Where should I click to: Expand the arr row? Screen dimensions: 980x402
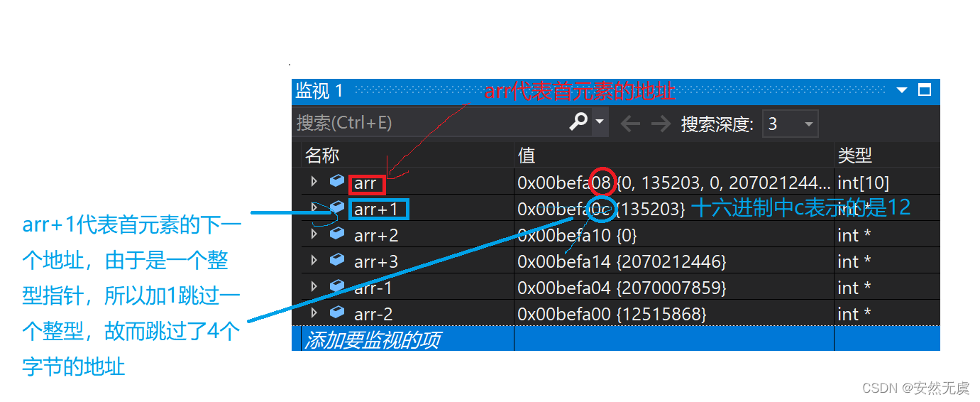[314, 182]
